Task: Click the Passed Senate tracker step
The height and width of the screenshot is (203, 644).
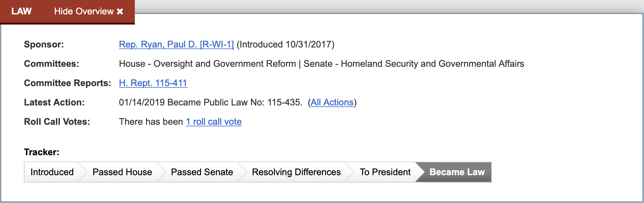Action: (202, 172)
